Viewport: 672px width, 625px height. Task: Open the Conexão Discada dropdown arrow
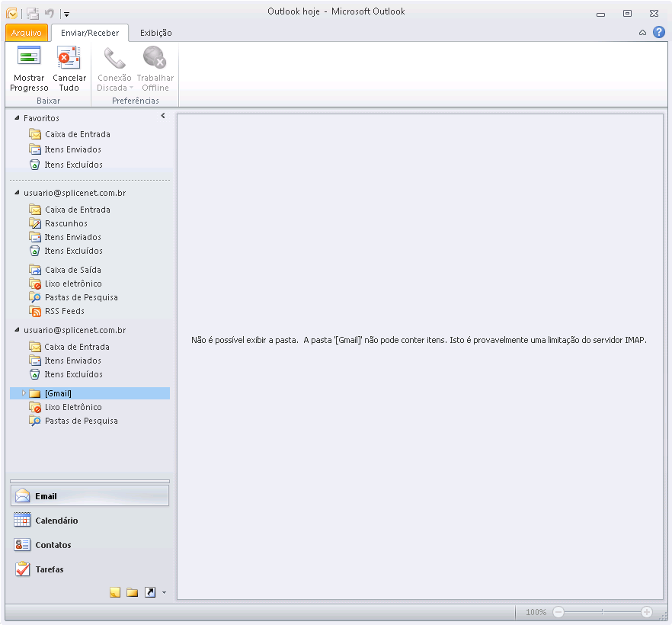pos(131,88)
